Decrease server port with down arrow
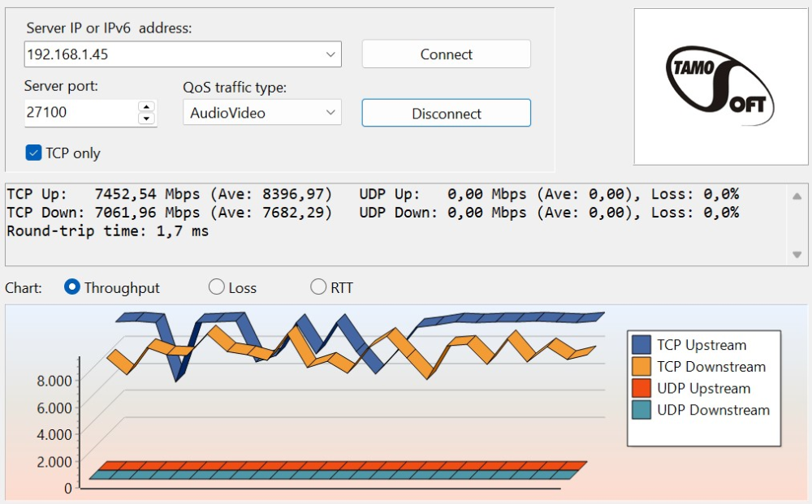Screen dimensions: 812x504 146,118
